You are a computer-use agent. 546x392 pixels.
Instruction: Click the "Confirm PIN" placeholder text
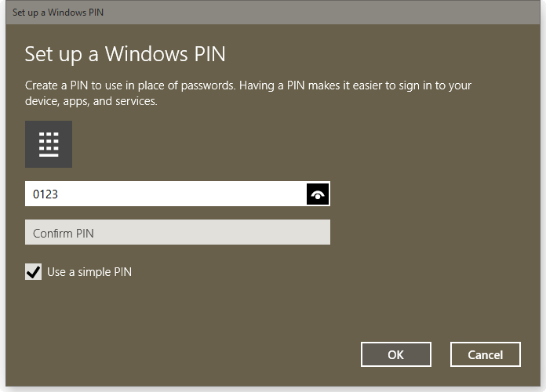(64, 233)
